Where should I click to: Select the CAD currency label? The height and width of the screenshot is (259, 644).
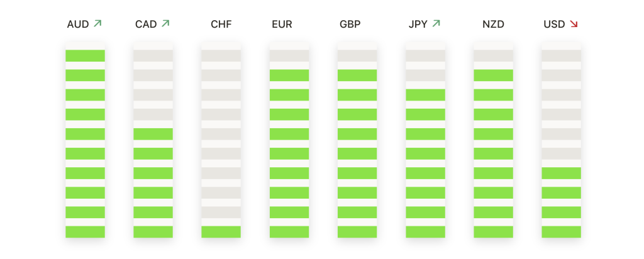pyautogui.click(x=146, y=25)
